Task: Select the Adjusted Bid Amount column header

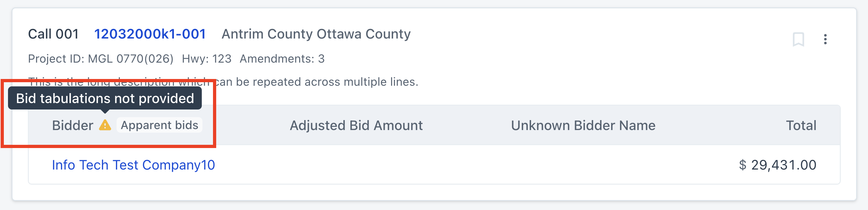Action: pyautogui.click(x=356, y=126)
